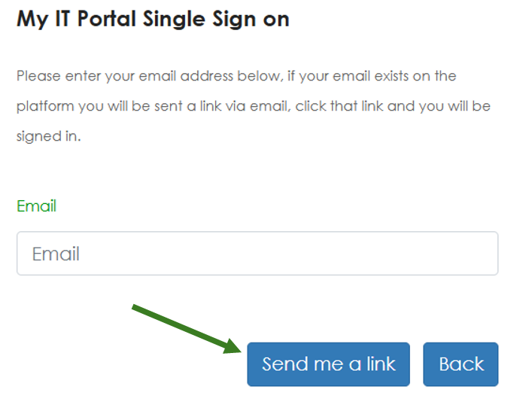This screenshot has height=420, width=532.
Task: Return to the previous page with Back
Action: [x=461, y=364]
